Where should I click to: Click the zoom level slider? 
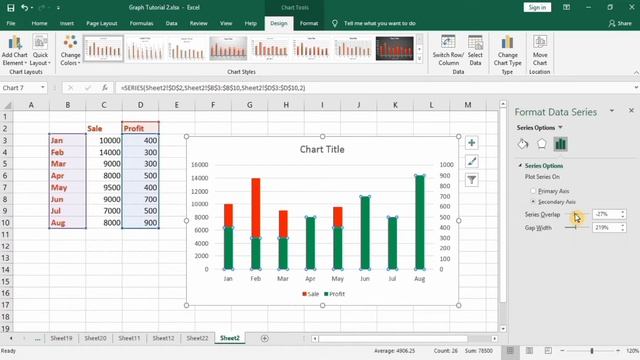tap(592, 351)
